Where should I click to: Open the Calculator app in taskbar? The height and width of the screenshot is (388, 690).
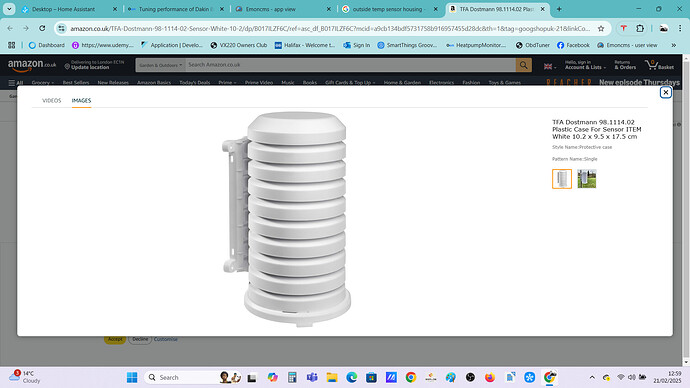(292, 377)
